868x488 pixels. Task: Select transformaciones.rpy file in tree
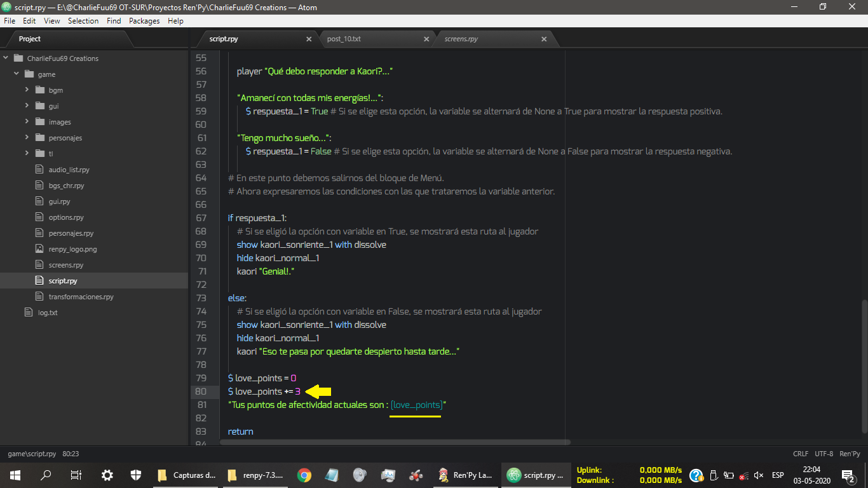click(81, 297)
